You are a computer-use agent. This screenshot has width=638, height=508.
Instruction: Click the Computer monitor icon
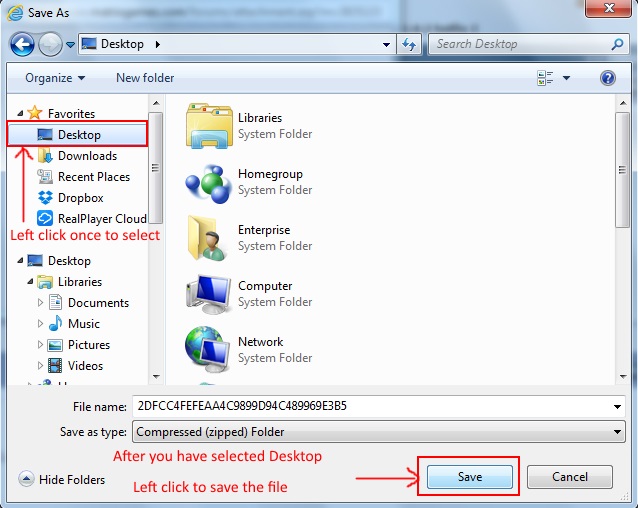point(209,294)
